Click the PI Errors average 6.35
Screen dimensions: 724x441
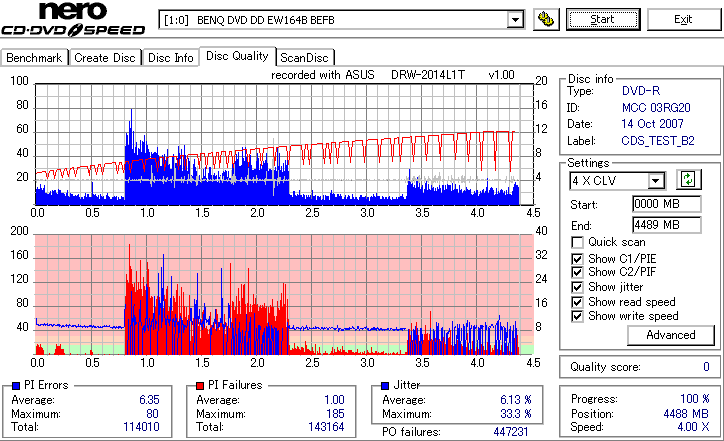pos(149,400)
